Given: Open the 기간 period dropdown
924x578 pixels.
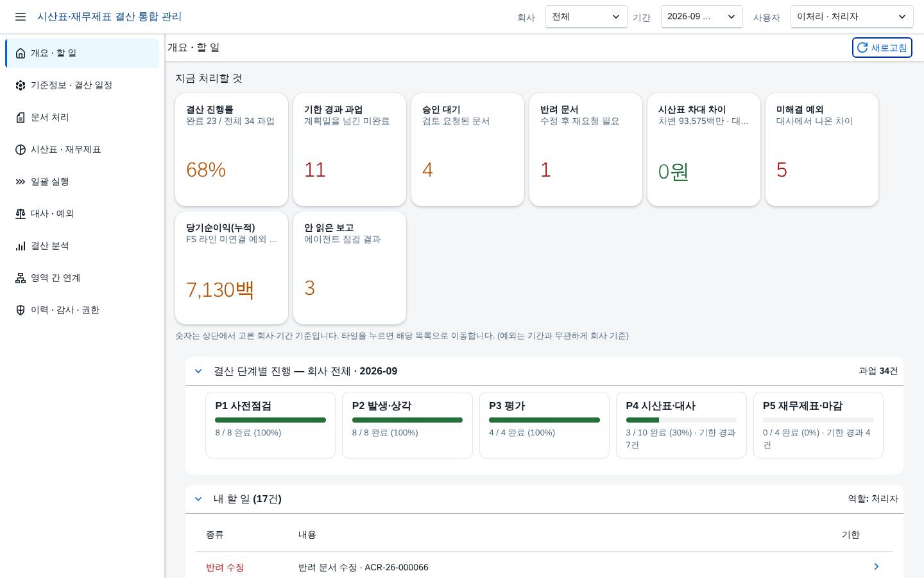Looking at the screenshot, I should coord(701,17).
